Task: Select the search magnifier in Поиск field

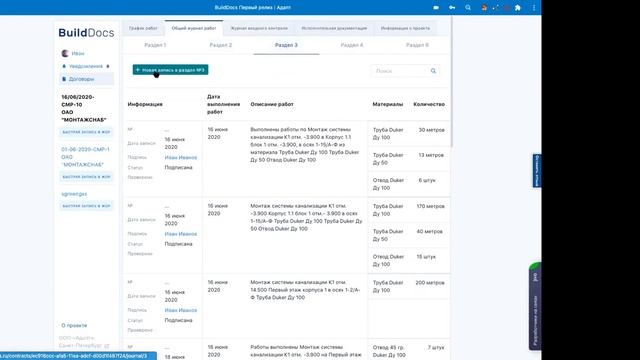Action: pos(433,71)
